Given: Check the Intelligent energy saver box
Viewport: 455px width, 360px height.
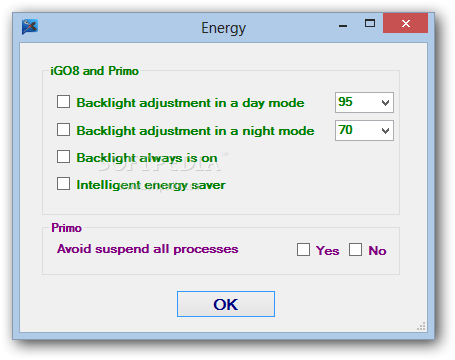Looking at the screenshot, I should 63,184.
